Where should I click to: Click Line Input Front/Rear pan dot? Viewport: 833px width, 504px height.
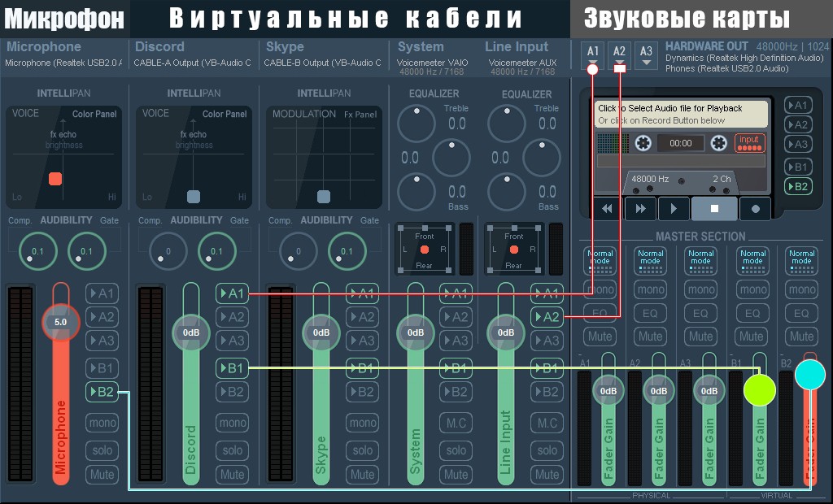click(514, 250)
